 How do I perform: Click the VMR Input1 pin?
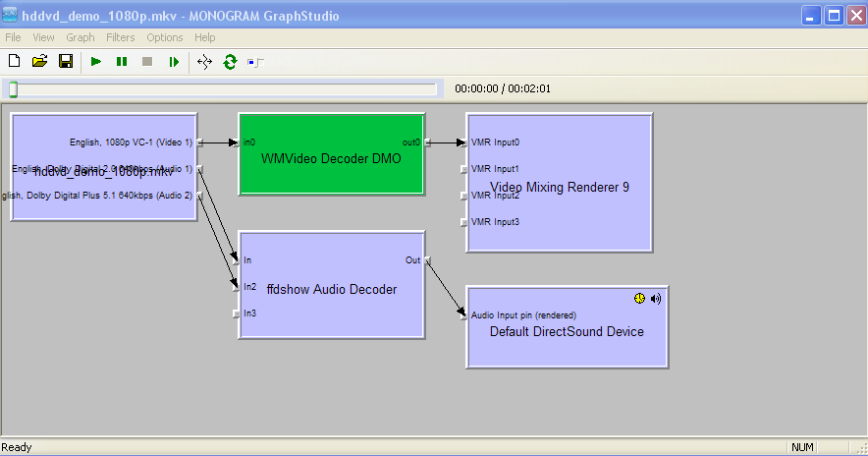coord(463,170)
